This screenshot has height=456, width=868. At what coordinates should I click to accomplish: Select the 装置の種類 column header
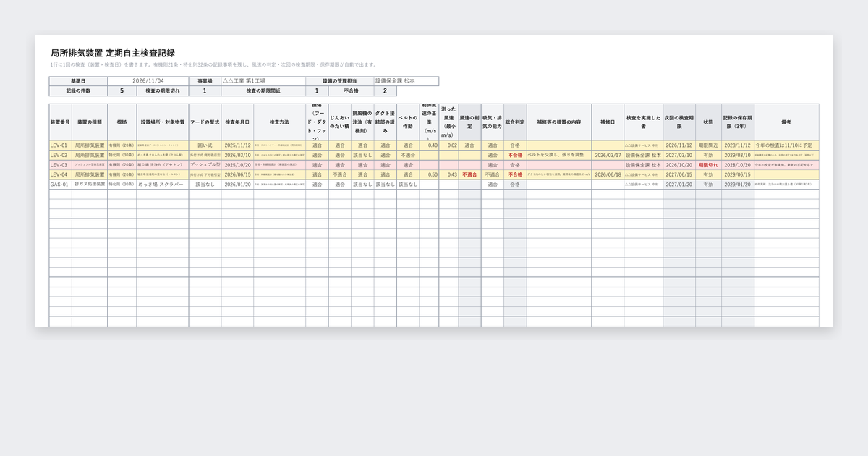[x=90, y=122]
